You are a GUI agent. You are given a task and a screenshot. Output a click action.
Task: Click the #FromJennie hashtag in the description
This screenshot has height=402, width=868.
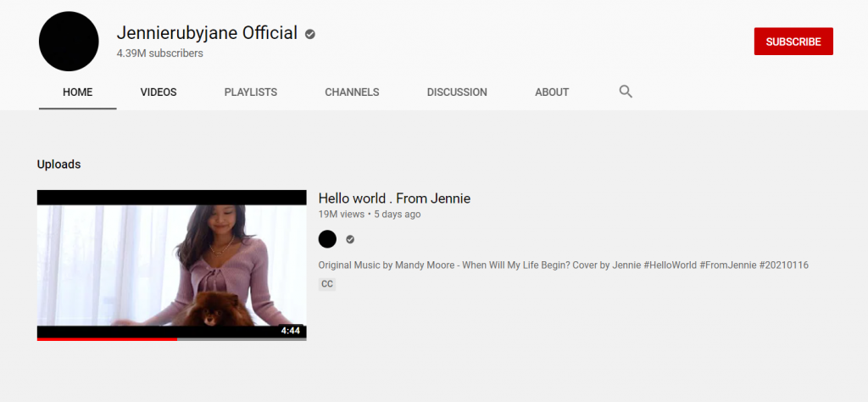728,265
